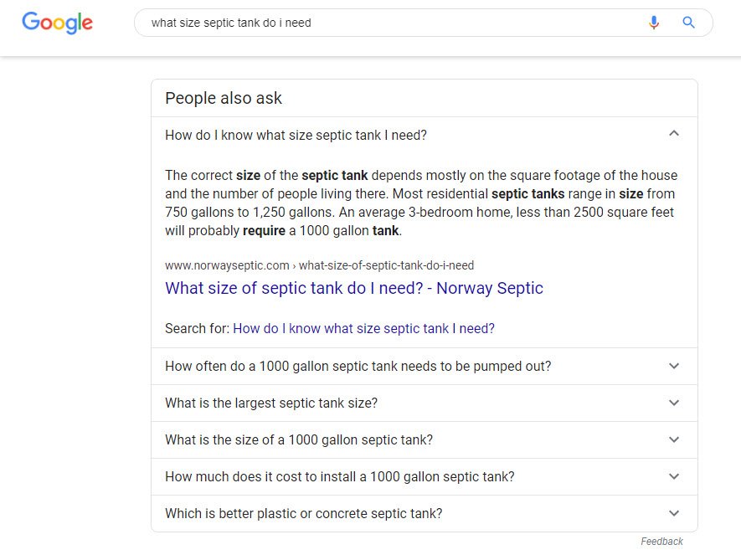Image resolution: width=741 pixels, height=560 pixels.
Task: Click 'How much does it cost to install' question
Action: point(339,477)
